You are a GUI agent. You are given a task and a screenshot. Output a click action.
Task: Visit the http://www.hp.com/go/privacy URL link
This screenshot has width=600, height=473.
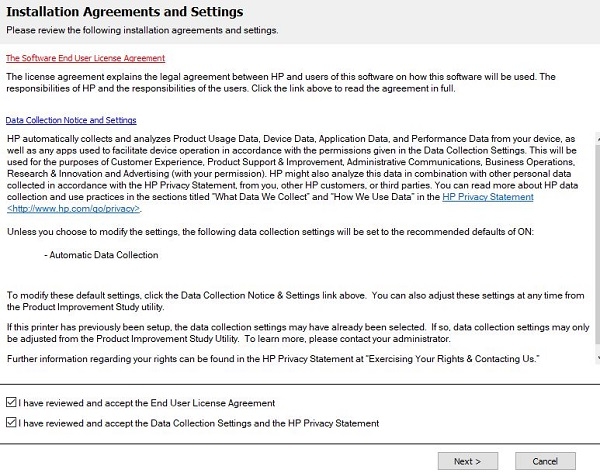tap(74, 209)
